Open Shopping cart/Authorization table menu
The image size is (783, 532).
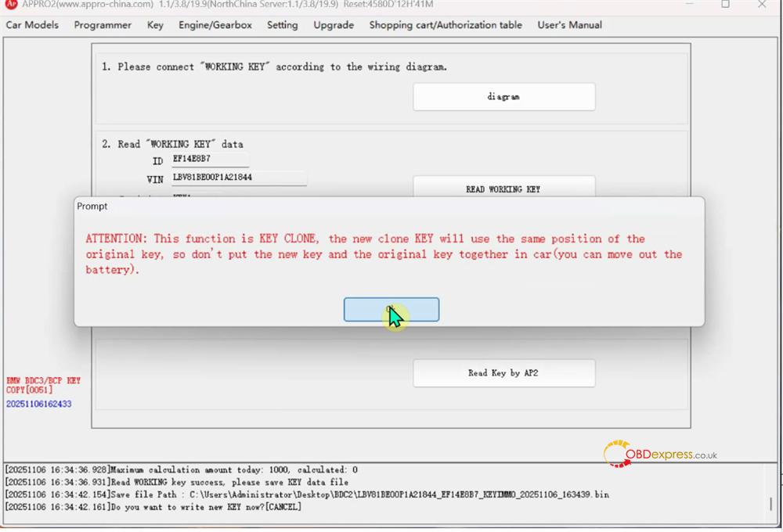(446, 25)
